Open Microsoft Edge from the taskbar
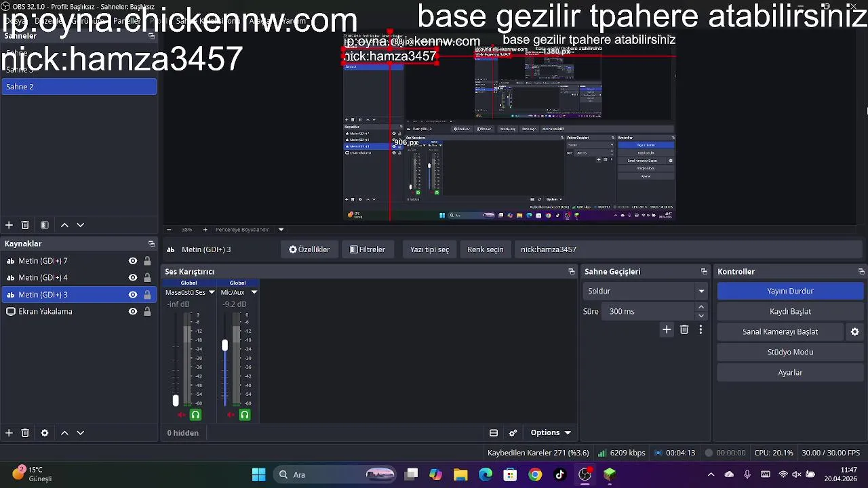The image size is (868, 488). click(x=486, y=474)
